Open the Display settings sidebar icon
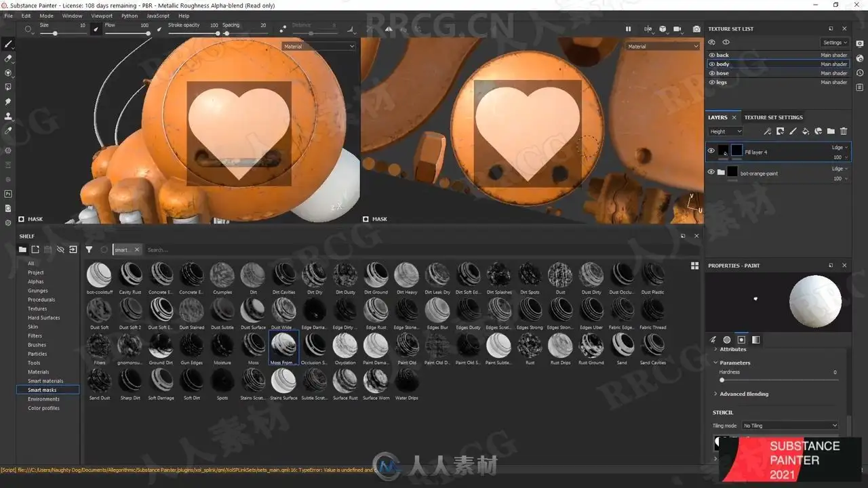The width and height of the screenshot is (868, 488). tap(860, 43)
